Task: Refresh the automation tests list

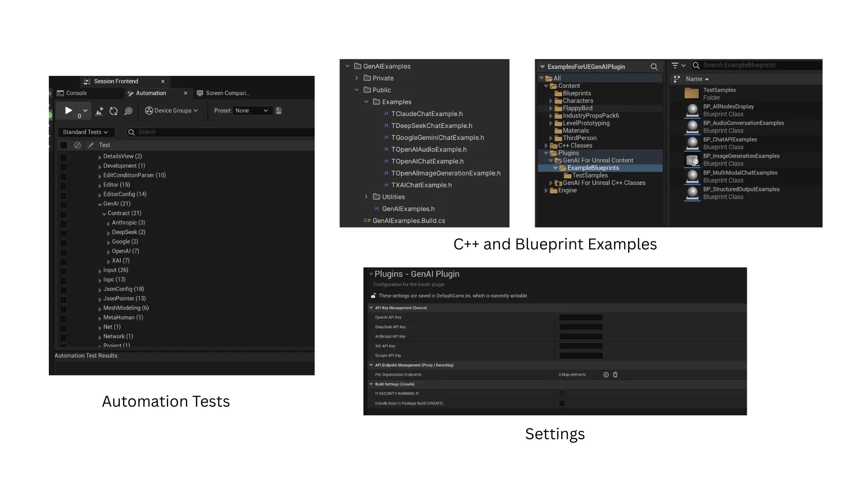Action: click(x=114, y=111)
